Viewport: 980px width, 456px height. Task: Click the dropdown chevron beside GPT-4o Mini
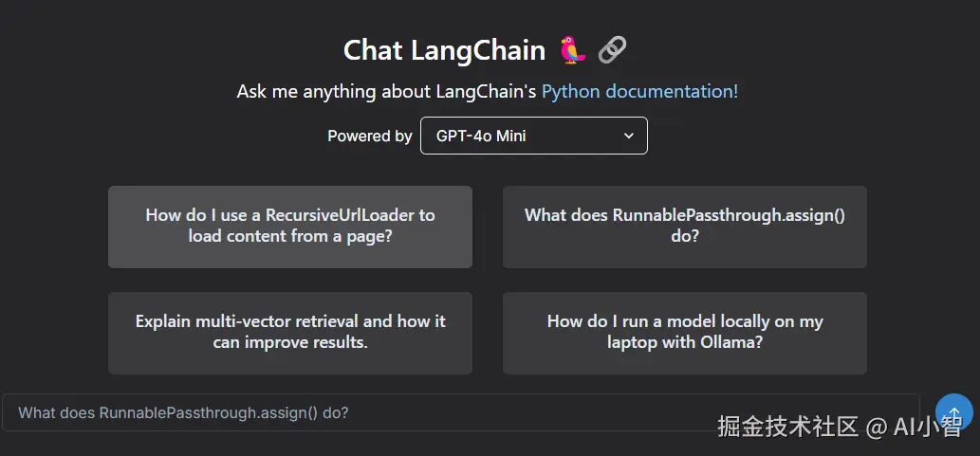628,136
